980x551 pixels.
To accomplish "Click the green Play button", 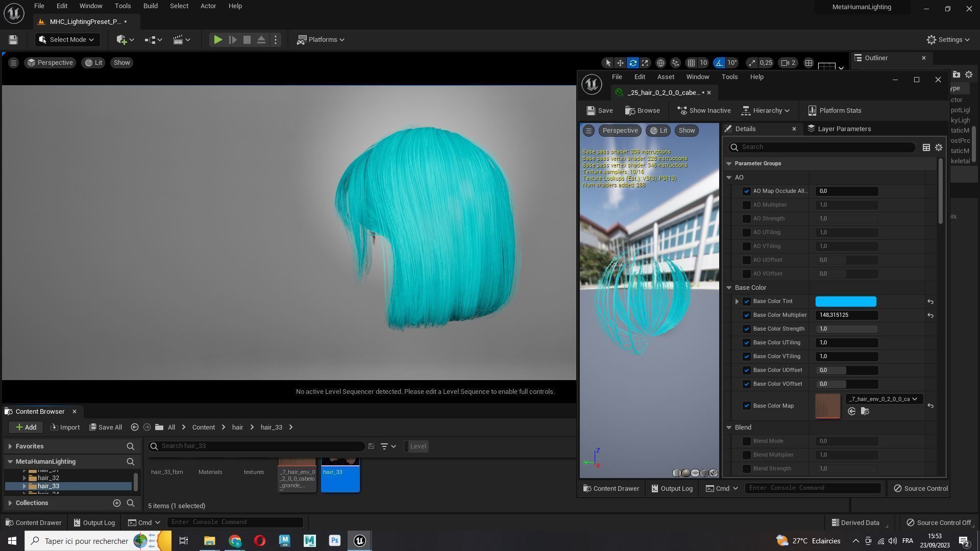I will coord(217,40).
